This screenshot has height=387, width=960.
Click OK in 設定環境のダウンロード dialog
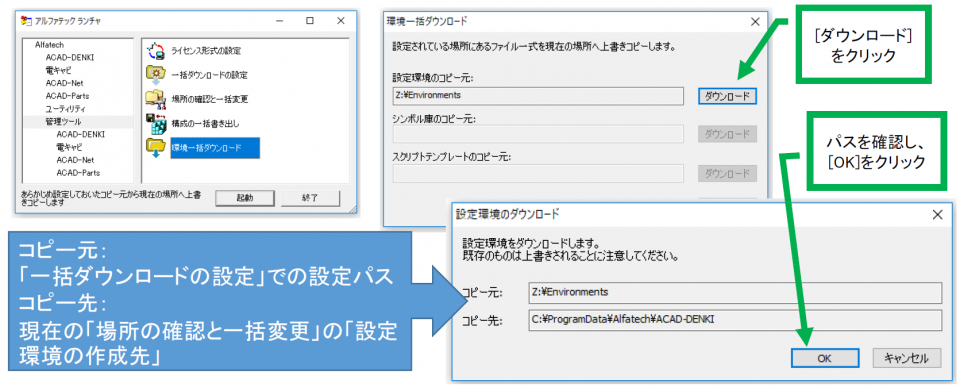[x=825, y=358]
